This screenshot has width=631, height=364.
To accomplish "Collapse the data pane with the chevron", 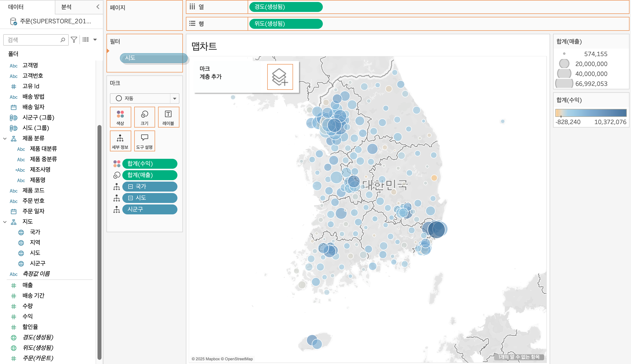I will (98, 7).
